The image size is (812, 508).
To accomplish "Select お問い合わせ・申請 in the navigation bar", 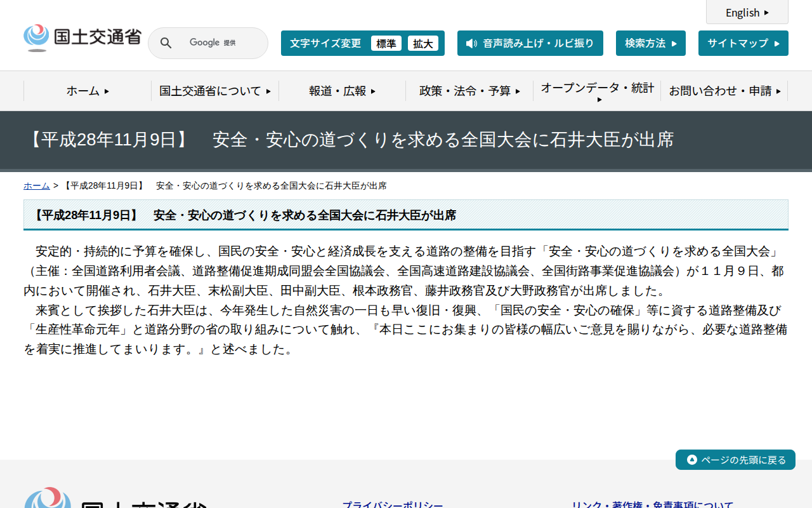I will point(724,91).
